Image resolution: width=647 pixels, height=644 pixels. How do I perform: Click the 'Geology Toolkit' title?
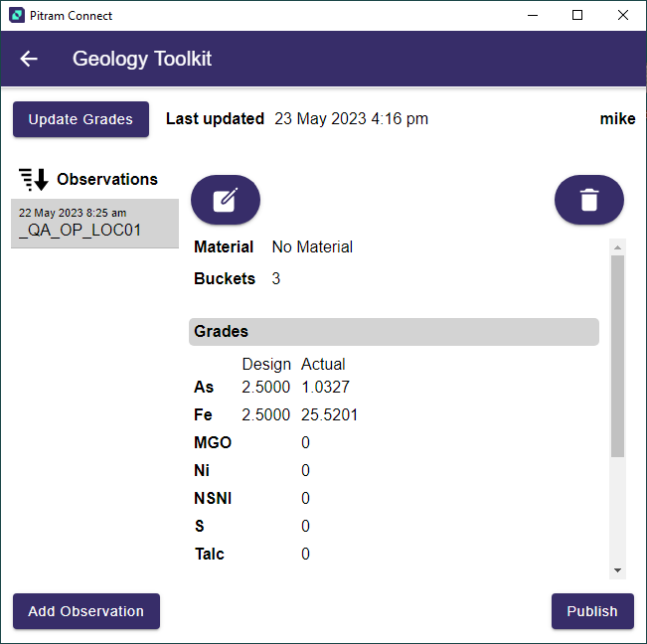pos(142,59)
